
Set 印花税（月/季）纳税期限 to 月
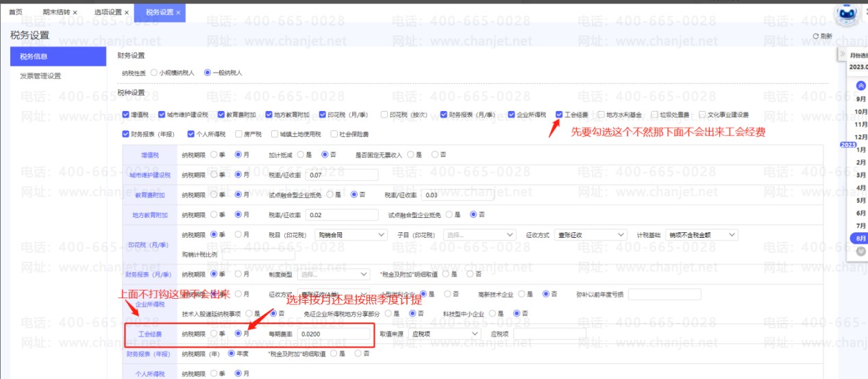pyautogui.click(x=238, y=234)
